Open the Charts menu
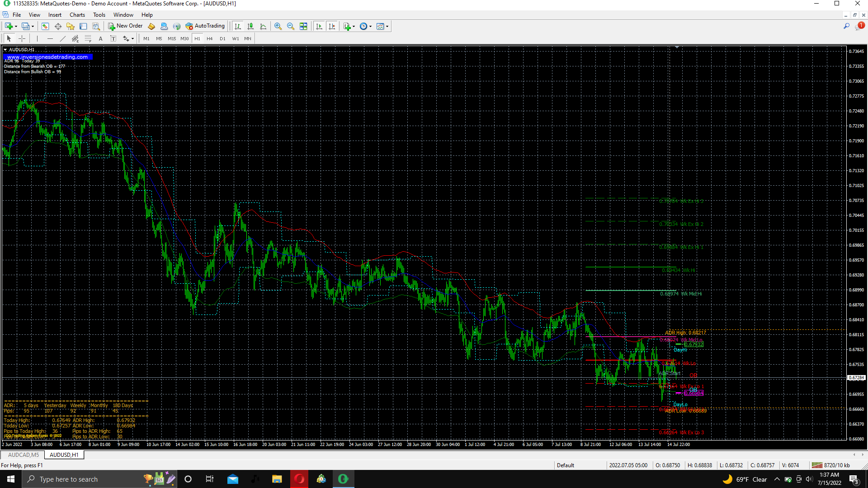868x488 pixels. [x=77, y=15]
